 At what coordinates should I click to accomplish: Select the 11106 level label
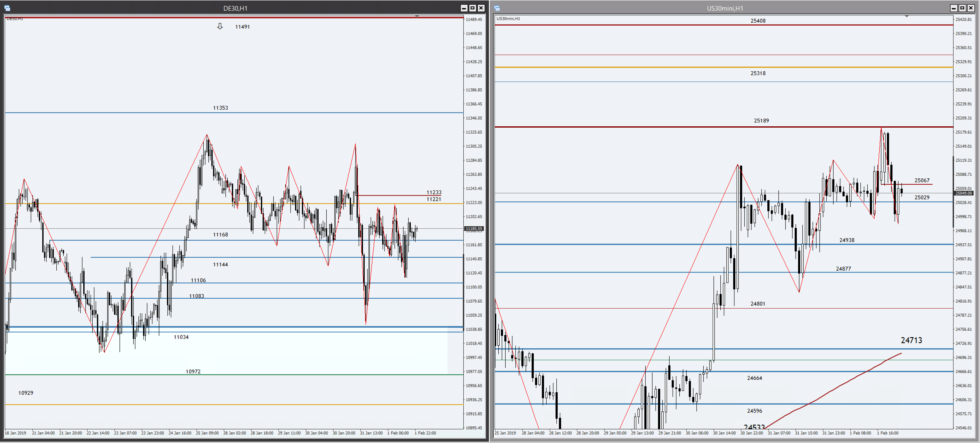[198, 281]
